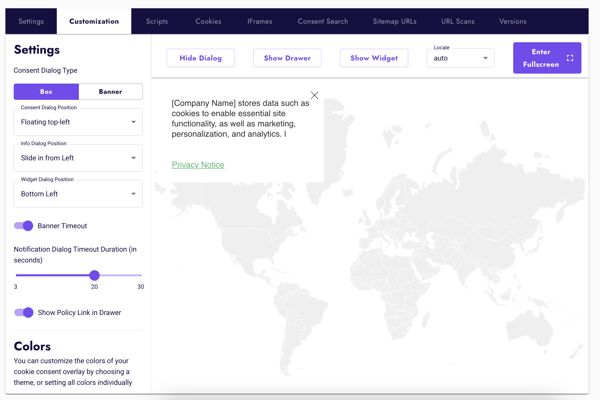Select the Banner consent dialog type

point(110,92)
